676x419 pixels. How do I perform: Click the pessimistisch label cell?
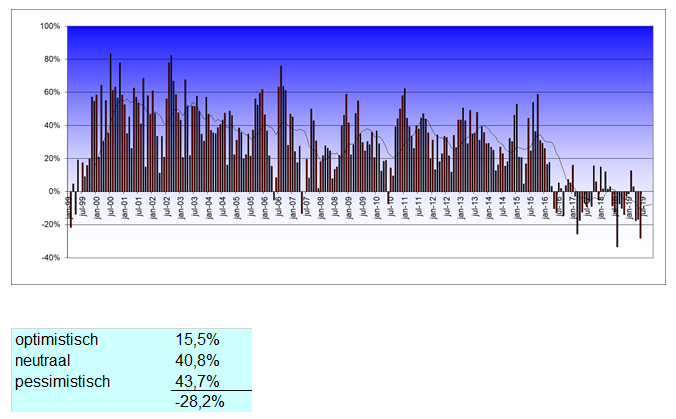pyautogui.click(x=63, y=381)
